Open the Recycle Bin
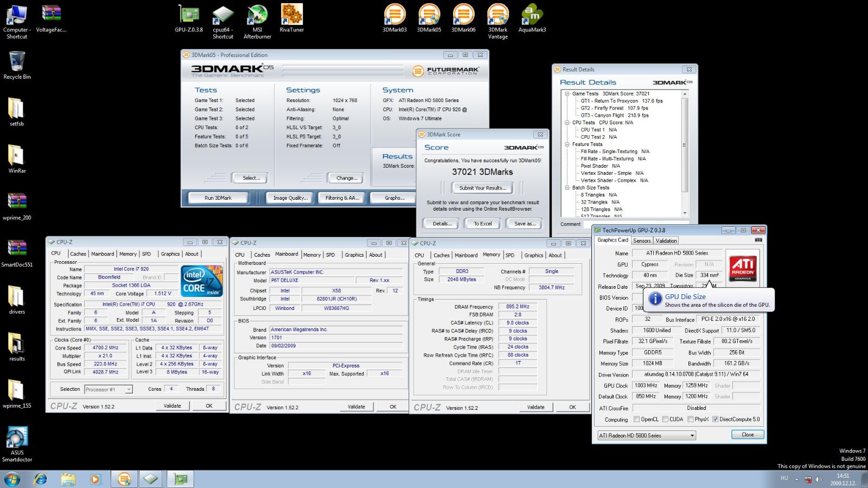This screenshot has height=488, width=868. click(17, 66)
